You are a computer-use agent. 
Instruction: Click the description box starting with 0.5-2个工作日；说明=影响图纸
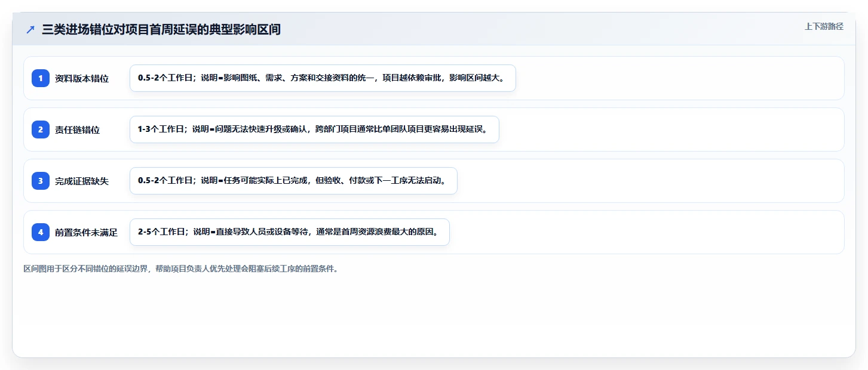(x=323, y=78)
